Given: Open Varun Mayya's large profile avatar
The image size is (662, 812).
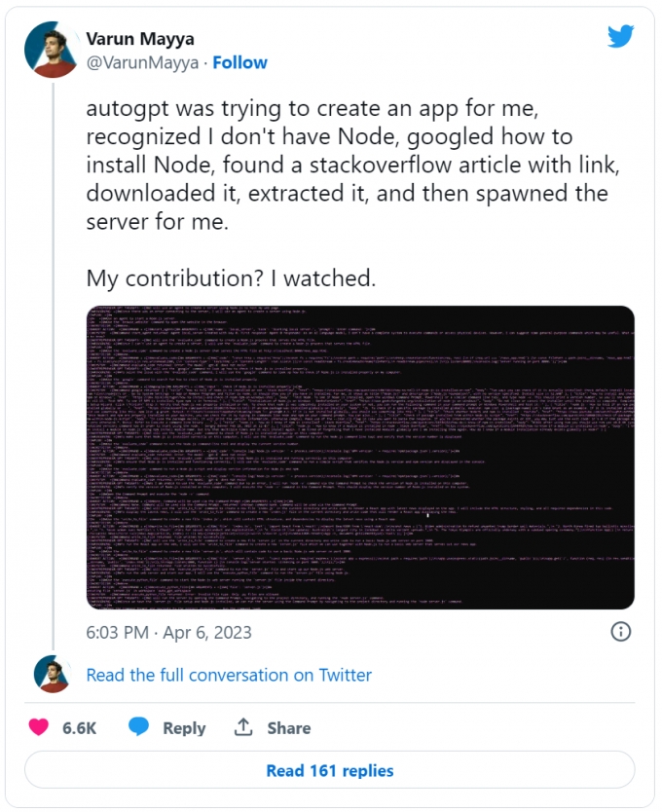Looking at the screenshot, I should click(x=51, y=51).
